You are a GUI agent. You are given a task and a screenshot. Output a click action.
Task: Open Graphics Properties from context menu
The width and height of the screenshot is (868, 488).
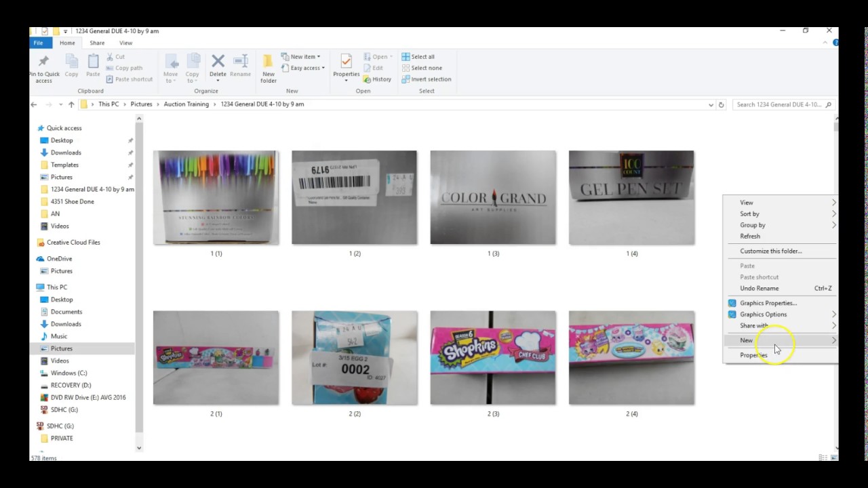(781, 303)
